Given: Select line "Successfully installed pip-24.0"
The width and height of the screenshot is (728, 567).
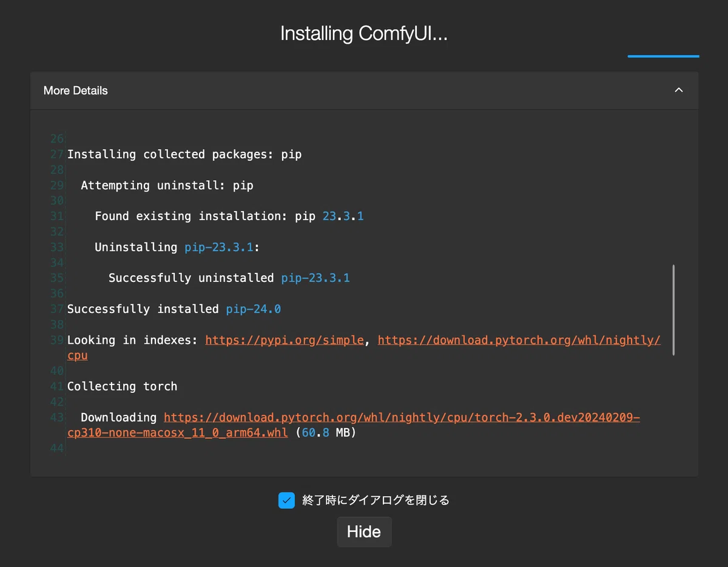Looking at the screenshot, I should click(174, 309).
